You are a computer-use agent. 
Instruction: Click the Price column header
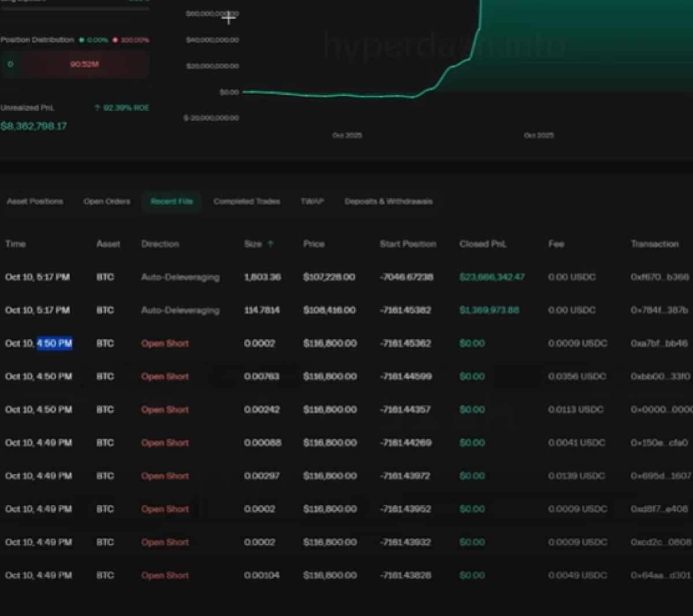click(314, 244)
